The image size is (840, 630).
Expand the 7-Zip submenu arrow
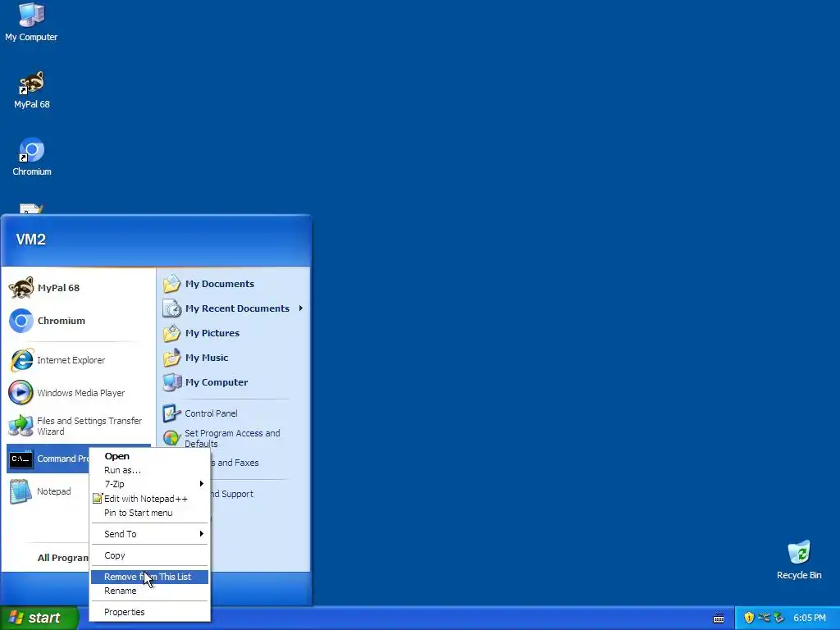(202, 484)
